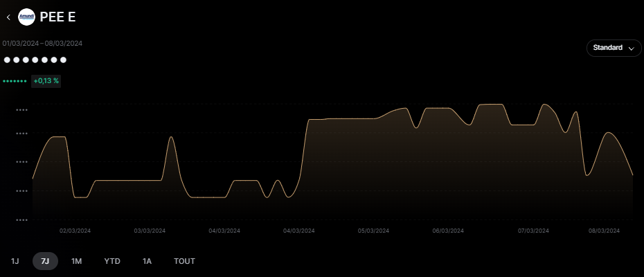644x277 pixels.
Task: Select the 1J time range tab
Action: click(x=15, y=261)
